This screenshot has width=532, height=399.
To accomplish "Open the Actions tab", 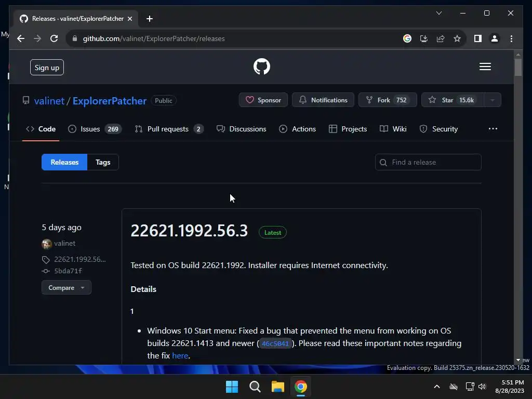I will tap(297, 129).
